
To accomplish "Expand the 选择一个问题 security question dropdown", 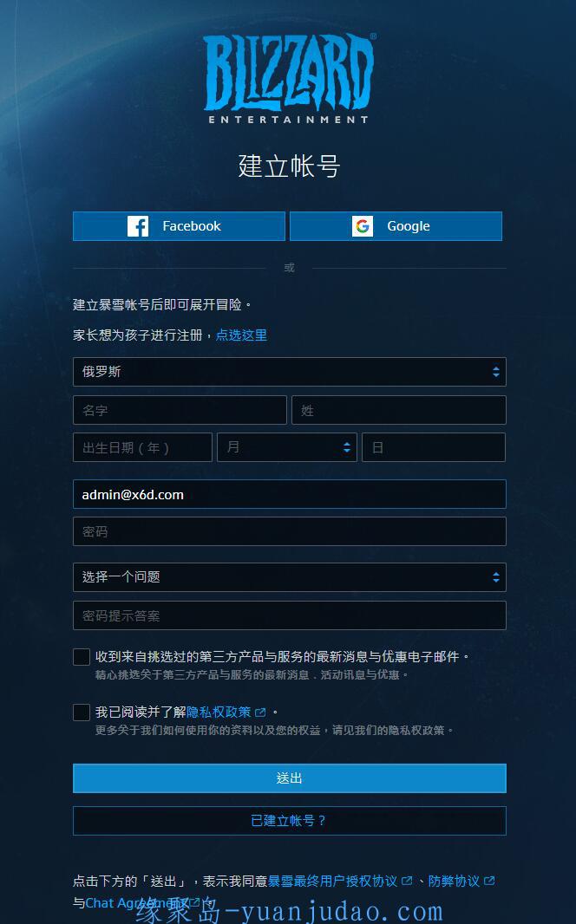I will click(x=290, y=577).
